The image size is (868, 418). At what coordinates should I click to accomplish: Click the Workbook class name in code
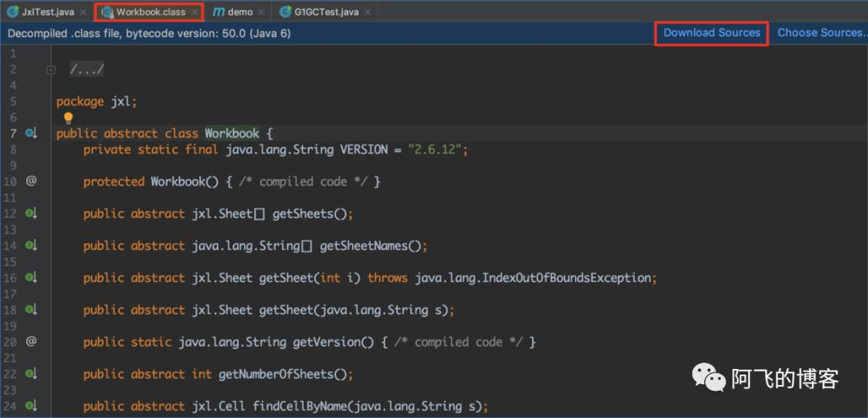[x=231, y=133]
